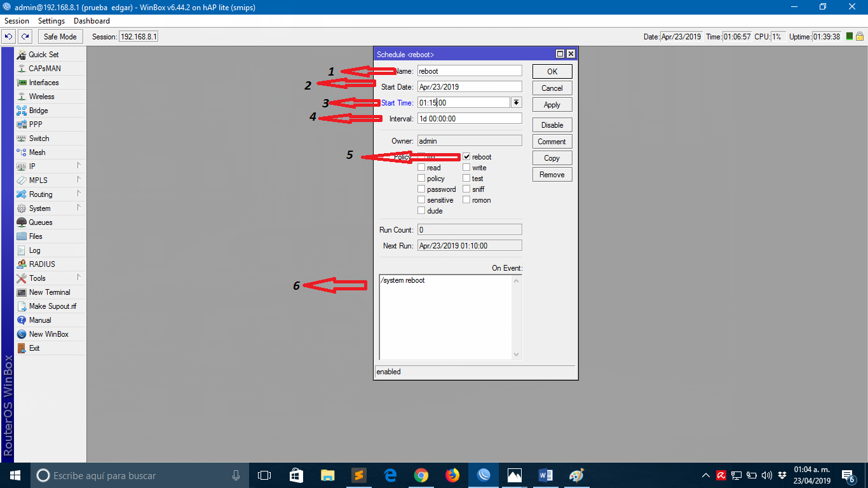Open the Wireless sidebar entry
This screenshot has width=868, height=488.
41,97
